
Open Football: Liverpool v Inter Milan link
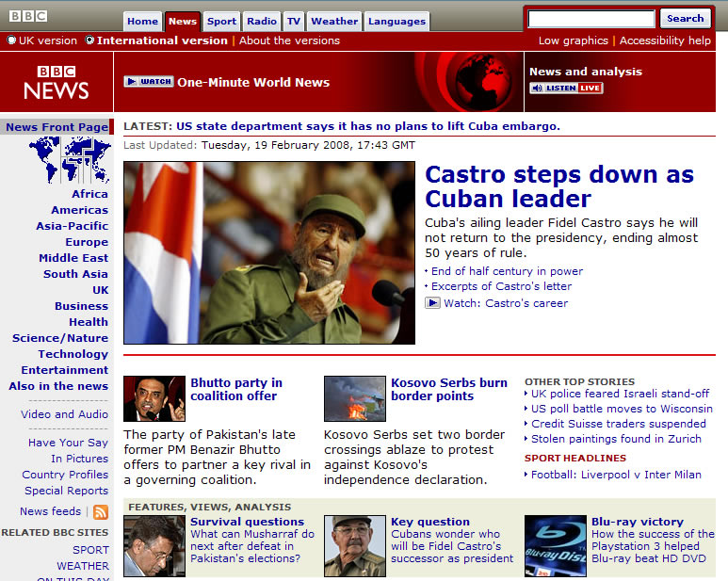click(616, 475)
